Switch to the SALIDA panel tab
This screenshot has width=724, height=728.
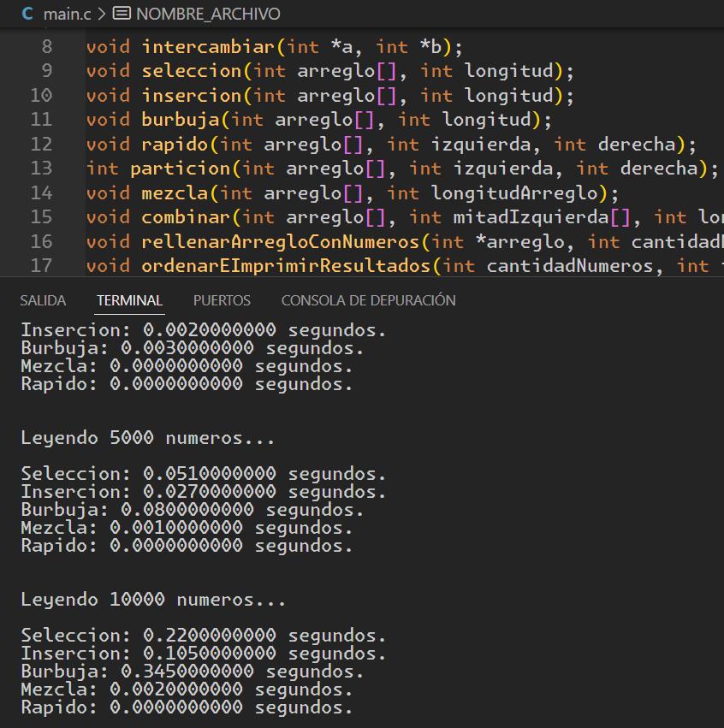(43, 300)
